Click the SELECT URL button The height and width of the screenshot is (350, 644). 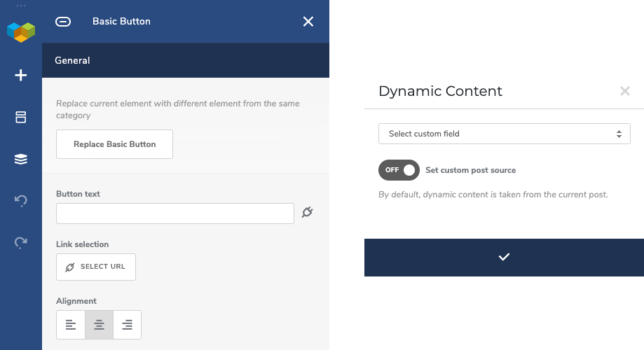(x=96, y=267)
